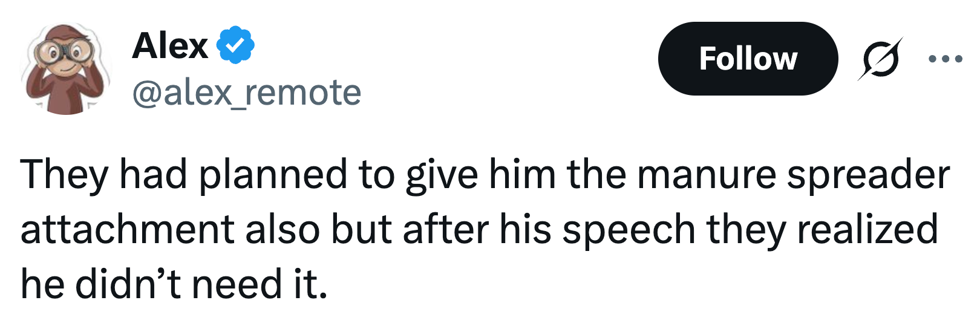Open the @alex_remote handle link
980x329 pixels.
(x=246, y=93)
